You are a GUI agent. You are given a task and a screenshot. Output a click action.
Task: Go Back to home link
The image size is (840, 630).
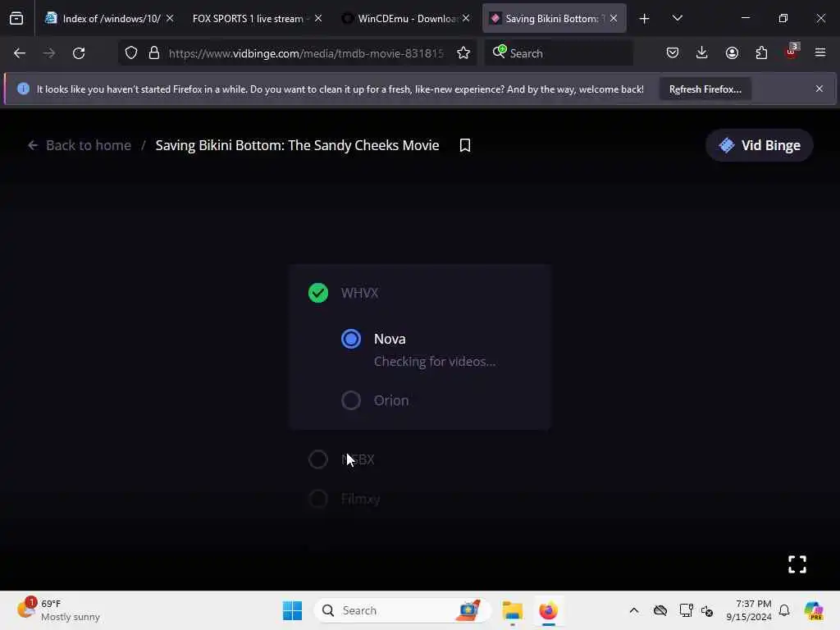point(80,145)
